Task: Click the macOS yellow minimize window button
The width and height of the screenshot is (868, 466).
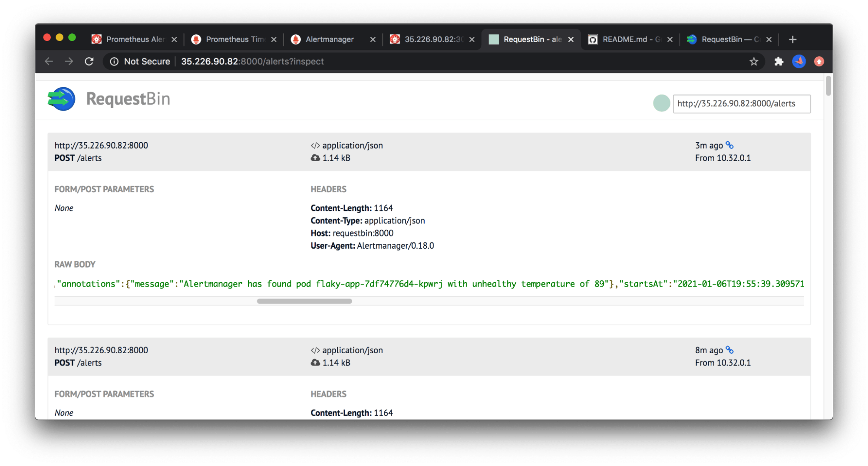Action: [x=59, y=38]
